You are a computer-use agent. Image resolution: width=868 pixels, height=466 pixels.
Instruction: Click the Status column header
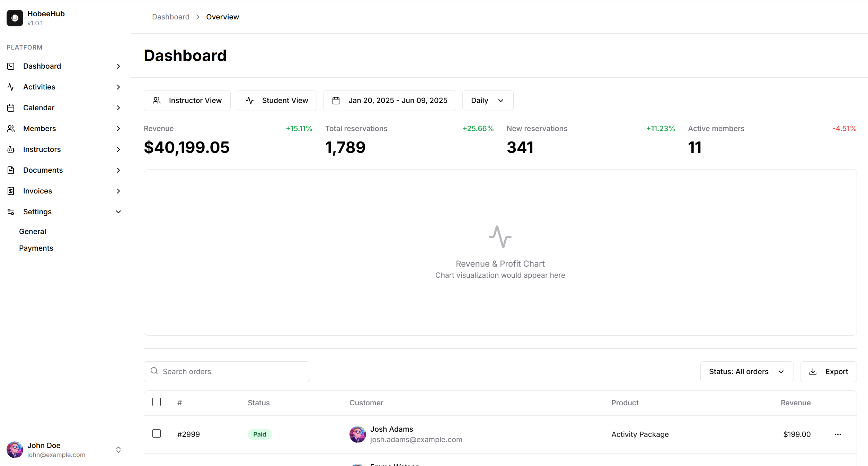coord(259,403)
